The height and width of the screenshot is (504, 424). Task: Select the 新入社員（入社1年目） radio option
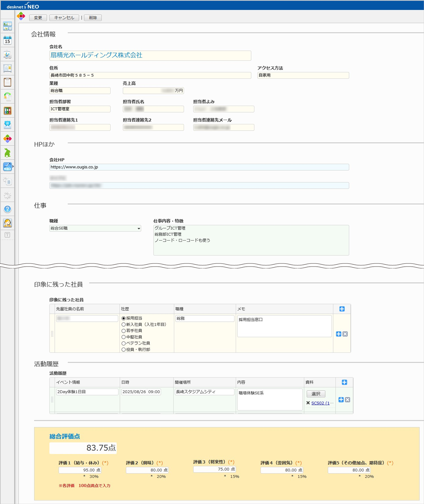pyautogui.click(x=124, y=325)
